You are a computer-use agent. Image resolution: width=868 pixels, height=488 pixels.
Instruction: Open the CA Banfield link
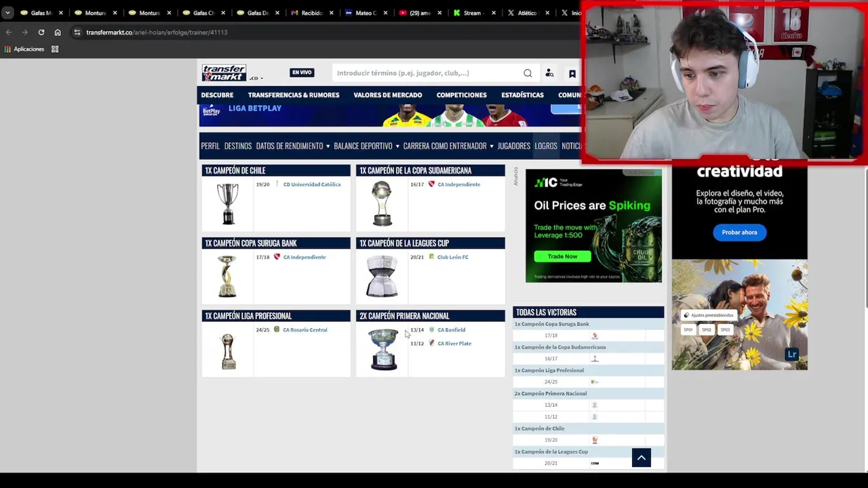click(452, 330)
